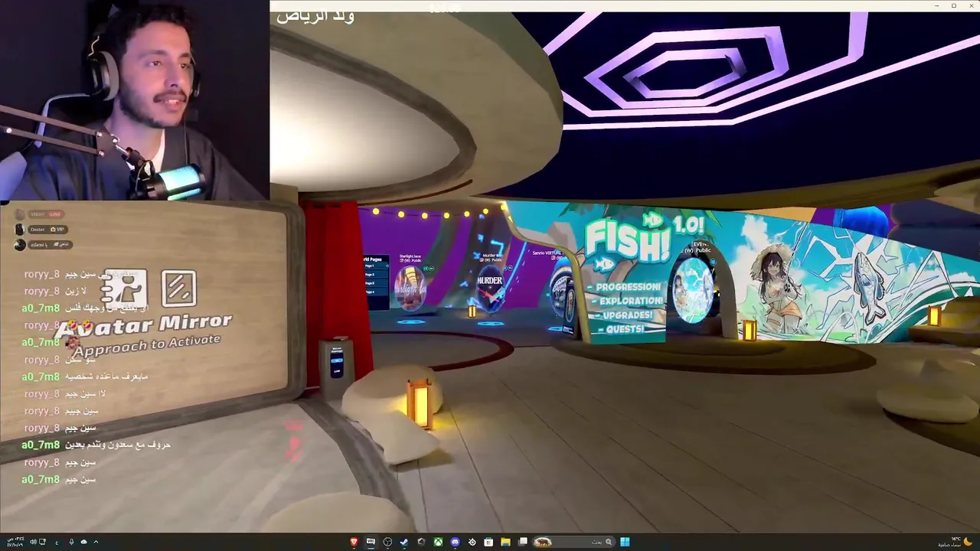
Task: Select the MURDER world portal
Action: pyautogui.click(x=490, y=289)
